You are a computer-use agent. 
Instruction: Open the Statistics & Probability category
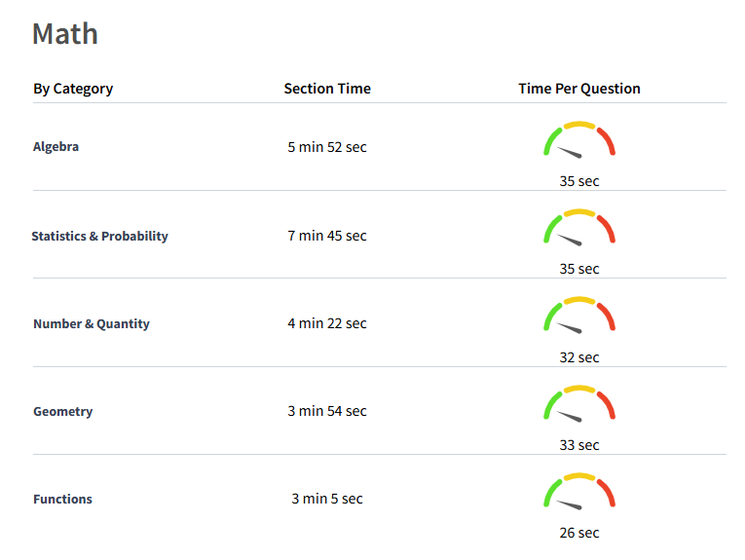99,236
